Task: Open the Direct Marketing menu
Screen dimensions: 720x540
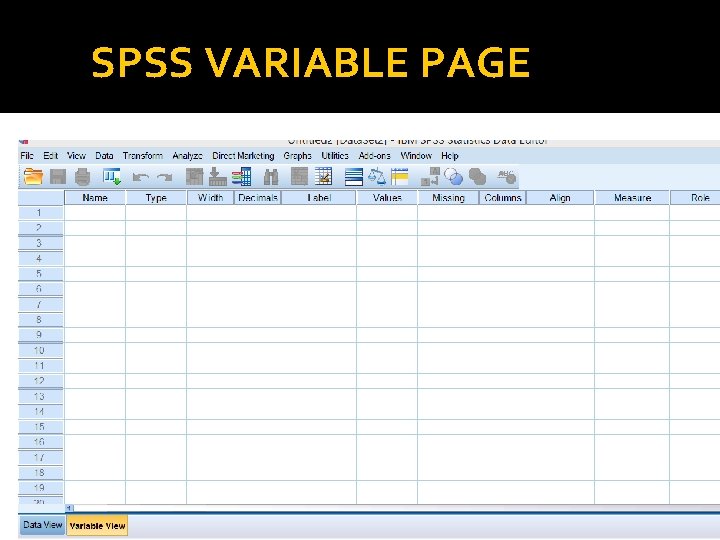Action: [x=243, y=156]
